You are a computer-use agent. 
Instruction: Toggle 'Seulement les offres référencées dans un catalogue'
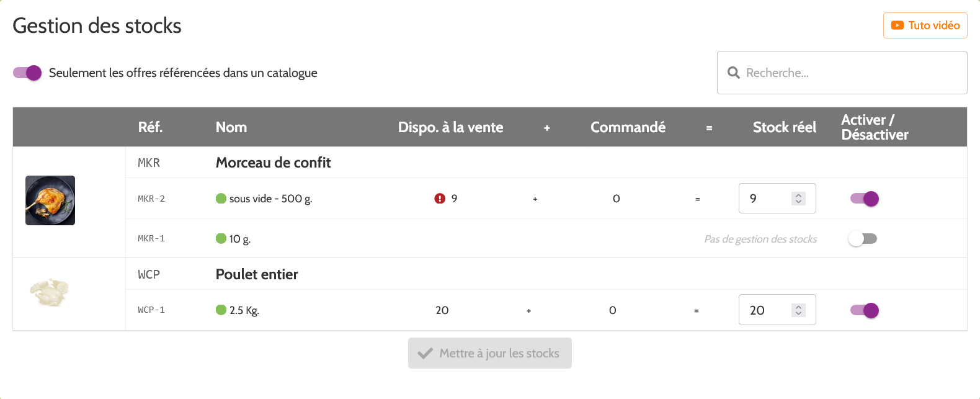(x=26, y=73)
